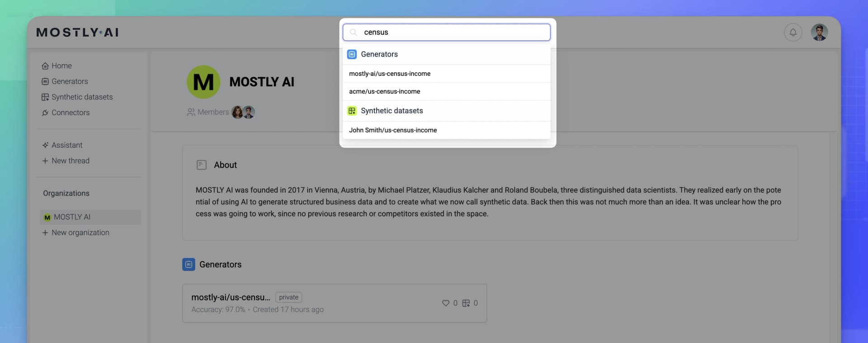The image size is (868, 343).
Task: Open the mostly-ai/us-censu... generator card
Action: 335,303
